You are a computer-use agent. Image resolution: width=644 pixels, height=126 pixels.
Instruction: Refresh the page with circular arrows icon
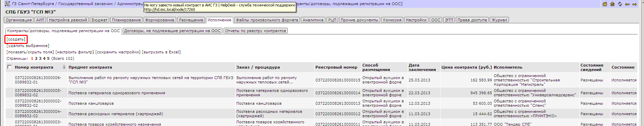pyautogui.click(x=620, y=4)
